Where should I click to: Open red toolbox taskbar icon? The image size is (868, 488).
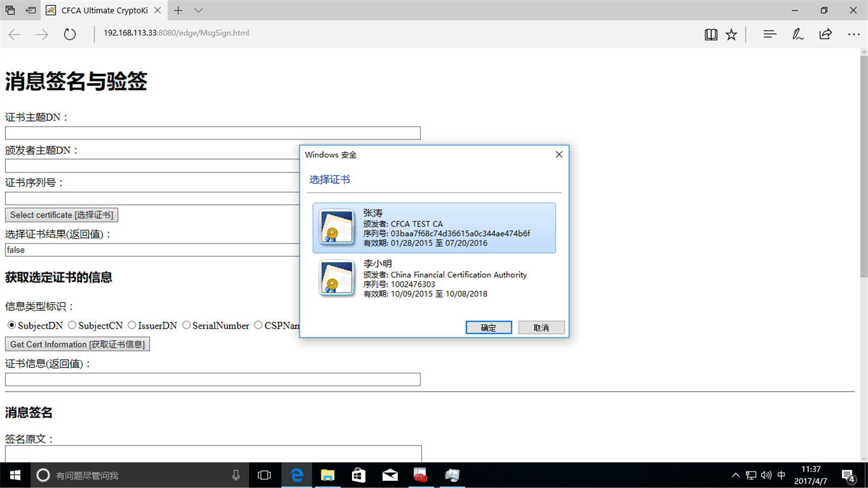pyautogui.click(x=421, y=475)
